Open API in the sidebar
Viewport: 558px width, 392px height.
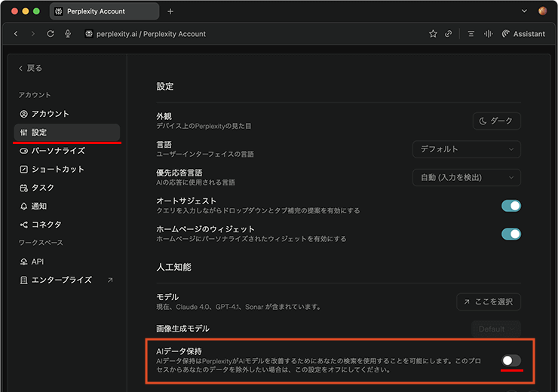(67, 262)
